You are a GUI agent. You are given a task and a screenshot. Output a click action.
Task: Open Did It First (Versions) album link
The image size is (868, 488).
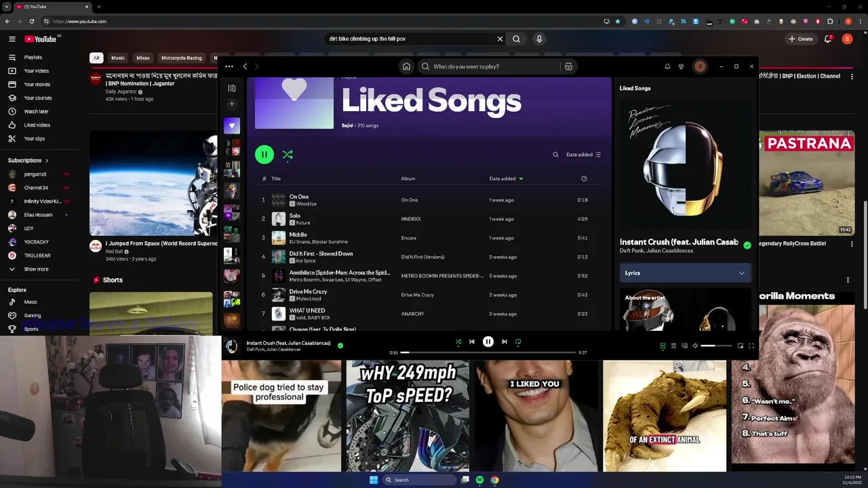coord(422,257)
